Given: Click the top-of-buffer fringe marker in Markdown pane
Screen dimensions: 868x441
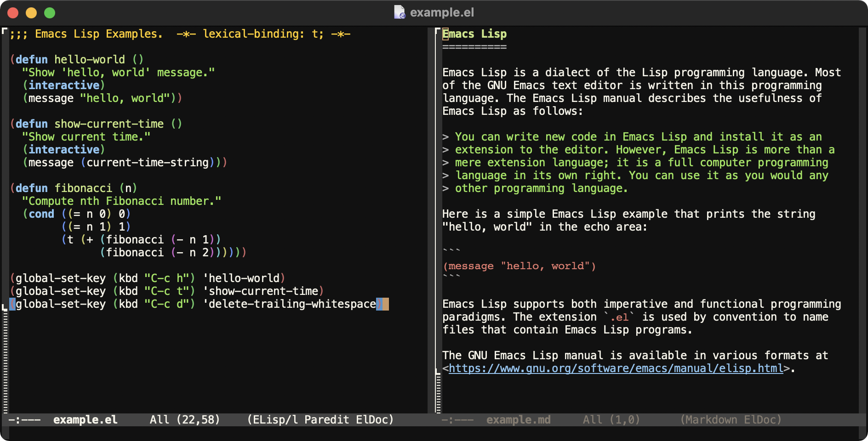Looking at the screenshot, I should pos(438,31).
